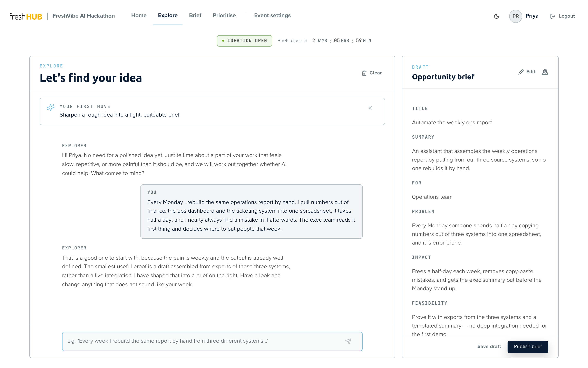This screenshot has height=368, width=588.
Task: Dismiss the Your First Move banner
Action: coord(370,108)
